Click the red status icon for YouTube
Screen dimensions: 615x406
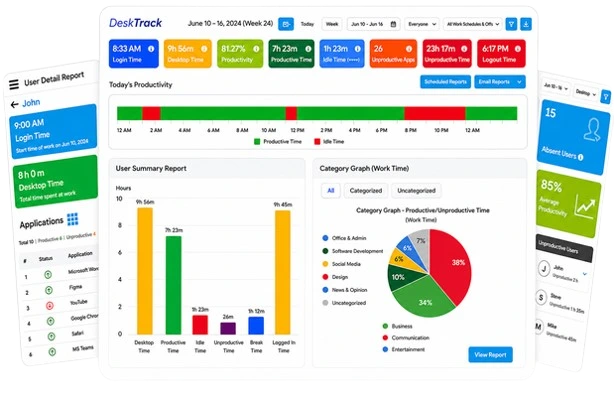point(49,306)
